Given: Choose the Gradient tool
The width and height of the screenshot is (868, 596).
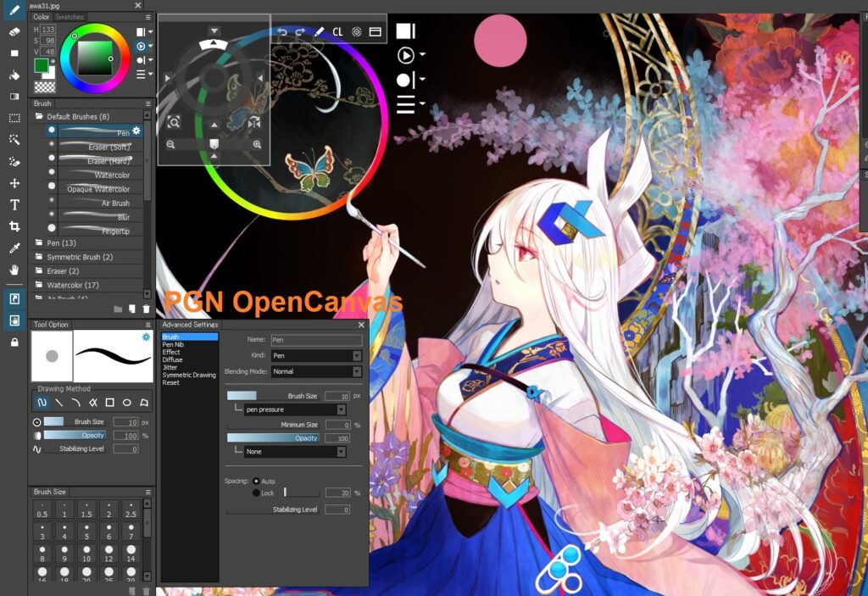Looking at the screenshot, I should tap(14, 97).
